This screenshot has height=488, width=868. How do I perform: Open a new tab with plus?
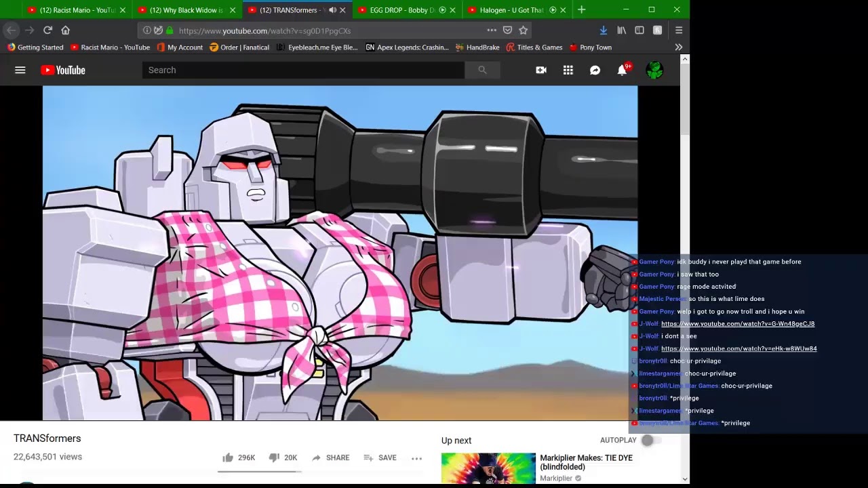tap(581, 10)
